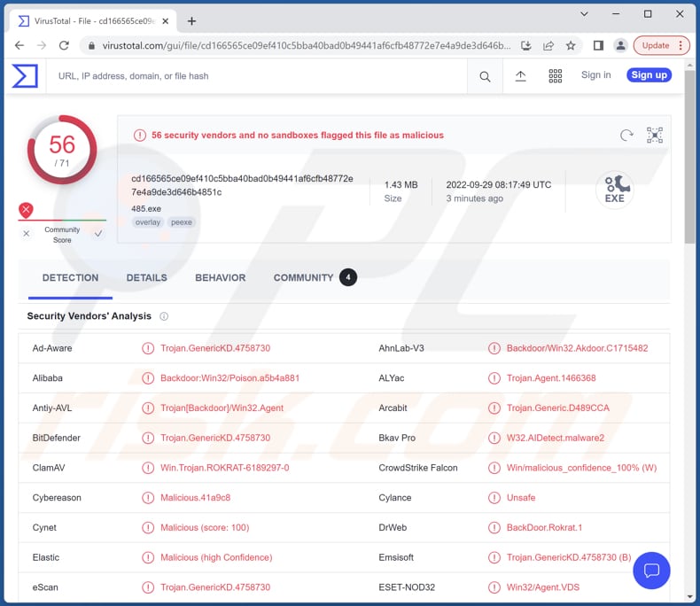Switch to the BEHAVIOR tab

(x=220, y=277)
